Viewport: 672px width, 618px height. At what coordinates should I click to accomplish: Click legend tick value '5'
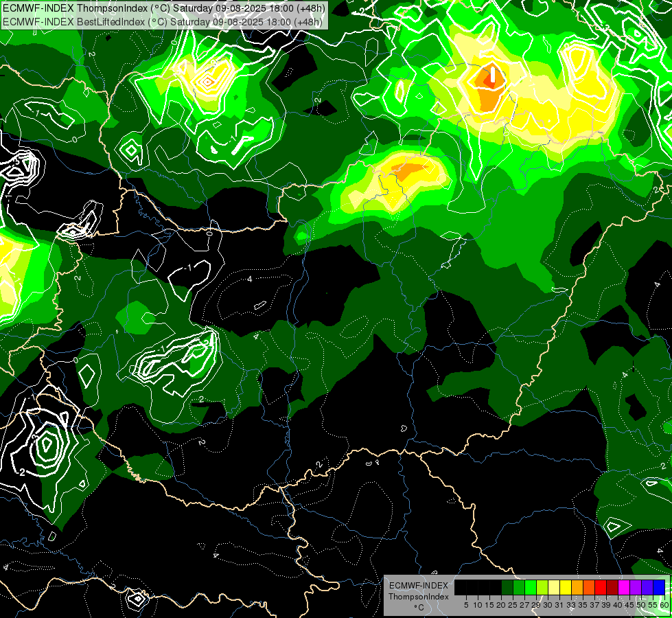click(466, 605)
